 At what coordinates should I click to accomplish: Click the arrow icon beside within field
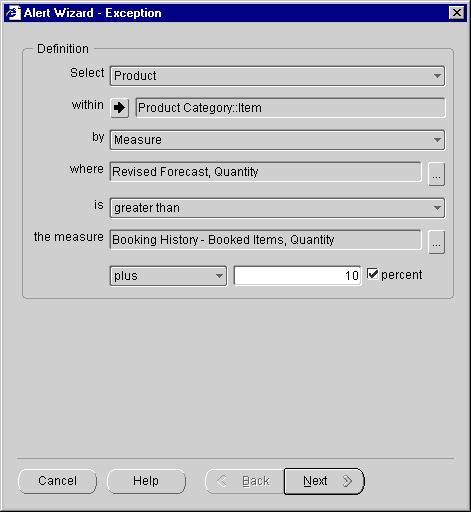[x=119, y=108]
